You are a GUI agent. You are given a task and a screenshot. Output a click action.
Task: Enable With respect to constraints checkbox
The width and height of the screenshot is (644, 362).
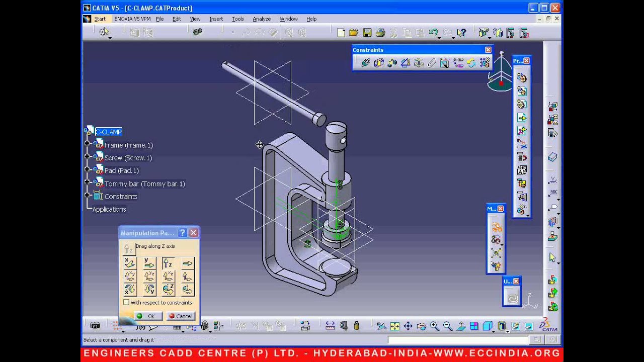(126, 303)
